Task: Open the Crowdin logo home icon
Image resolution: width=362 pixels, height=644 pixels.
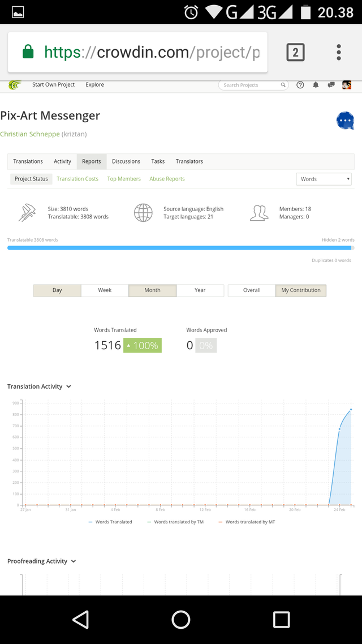Action: 15,85
